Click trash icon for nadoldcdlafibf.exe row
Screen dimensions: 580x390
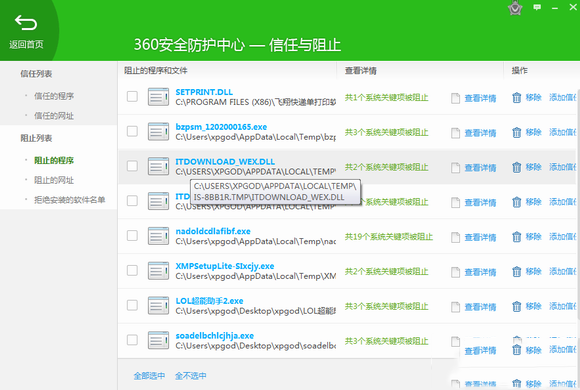(x=516, y=237)
